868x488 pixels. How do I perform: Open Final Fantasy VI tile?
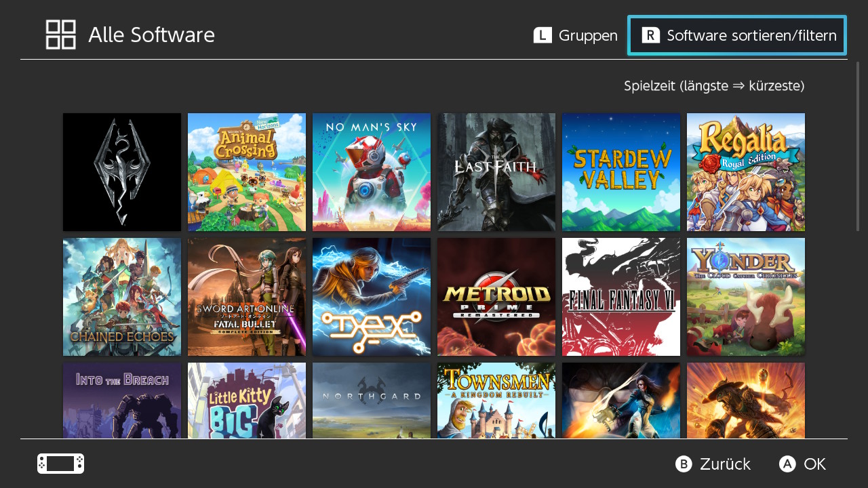coord(621,297)
